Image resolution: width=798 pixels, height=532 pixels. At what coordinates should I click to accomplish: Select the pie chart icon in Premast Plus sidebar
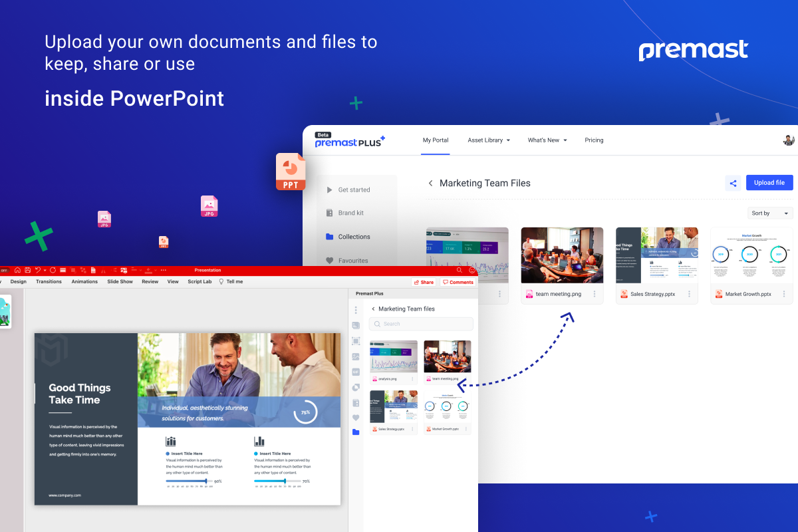356,387
